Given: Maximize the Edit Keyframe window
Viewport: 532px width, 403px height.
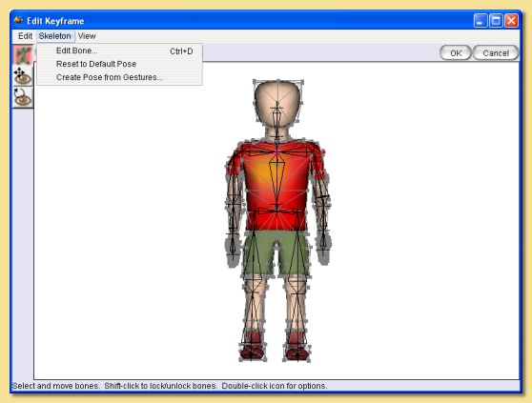Looking at the screenshot, I should click(496, 21).
